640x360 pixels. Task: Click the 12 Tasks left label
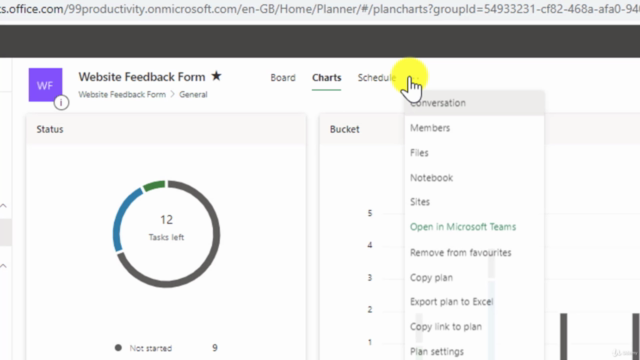(166, 227)
